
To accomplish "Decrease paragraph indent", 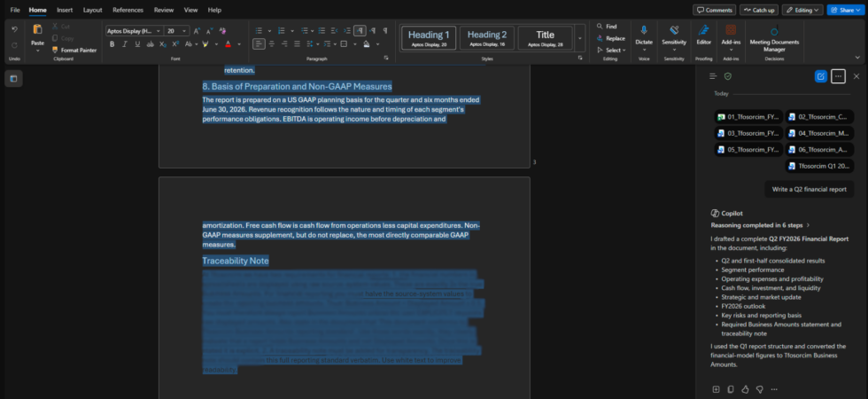I will [335, 30].
